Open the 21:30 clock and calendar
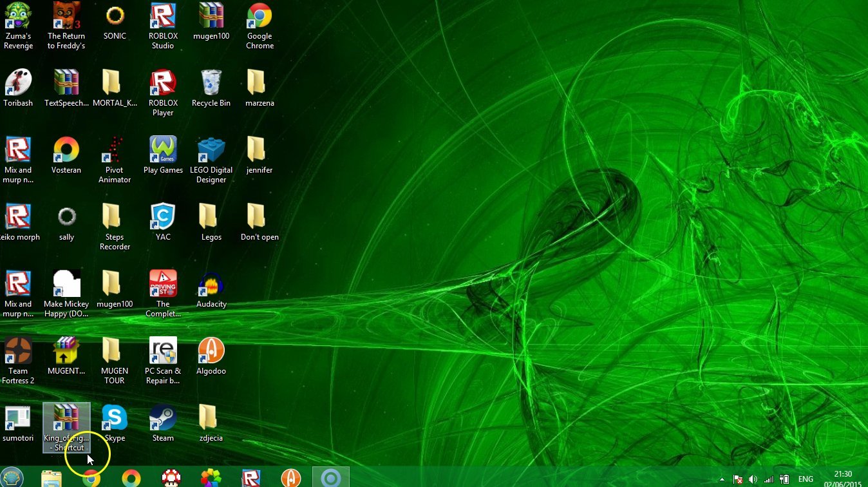The width and height of the screenshot is (868, 487). click(843, 479)
